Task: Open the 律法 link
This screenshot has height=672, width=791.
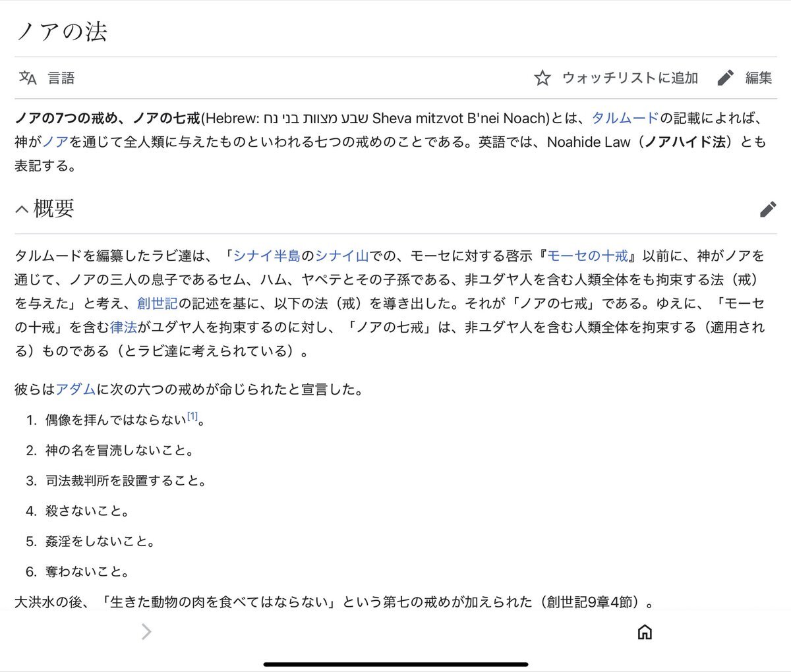Action: coord(123,327)
